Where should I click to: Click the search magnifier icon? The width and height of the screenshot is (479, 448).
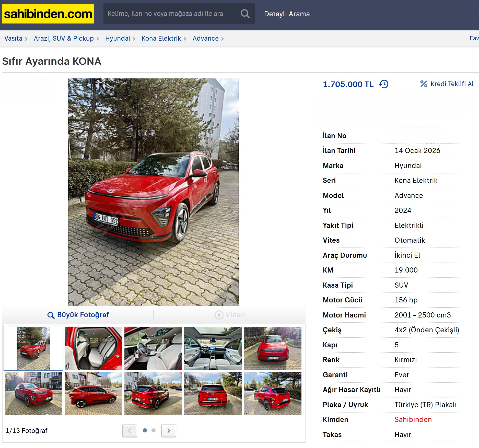245,14
